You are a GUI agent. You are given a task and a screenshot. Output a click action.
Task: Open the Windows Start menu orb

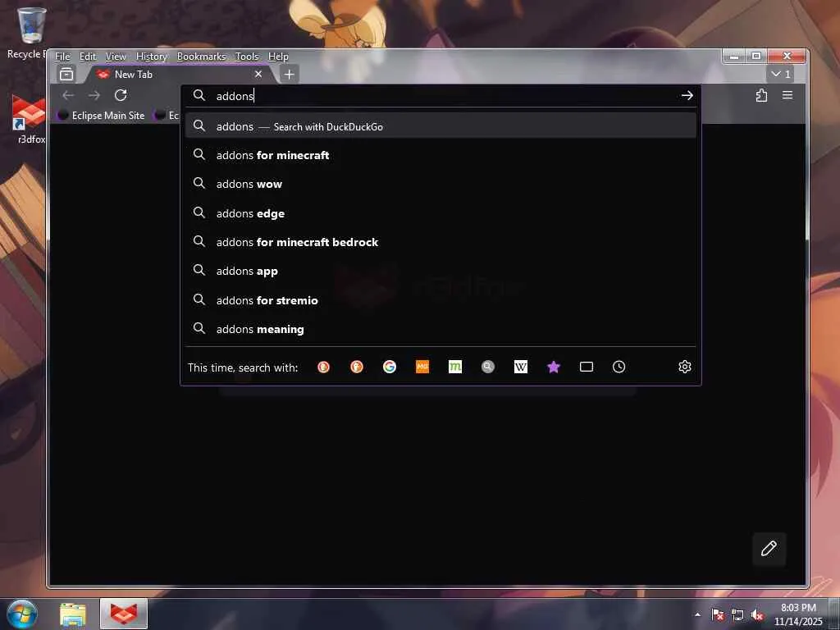[21, 614]
